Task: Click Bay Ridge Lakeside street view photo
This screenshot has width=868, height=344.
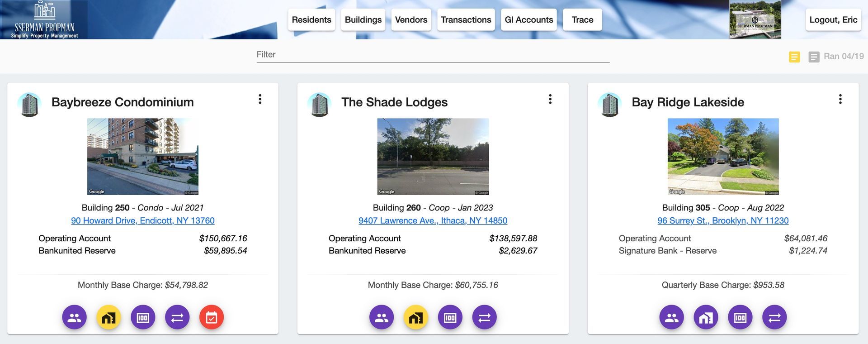Action: (x=723, y=157)
